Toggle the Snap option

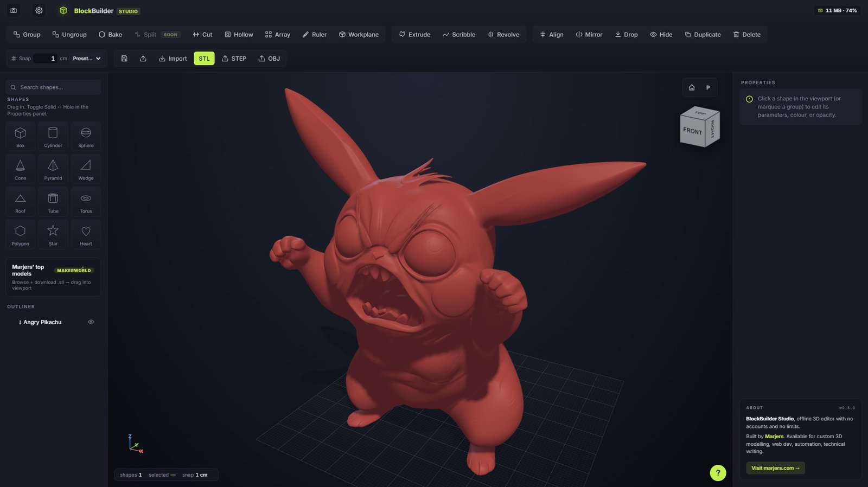tap(21, 59)
